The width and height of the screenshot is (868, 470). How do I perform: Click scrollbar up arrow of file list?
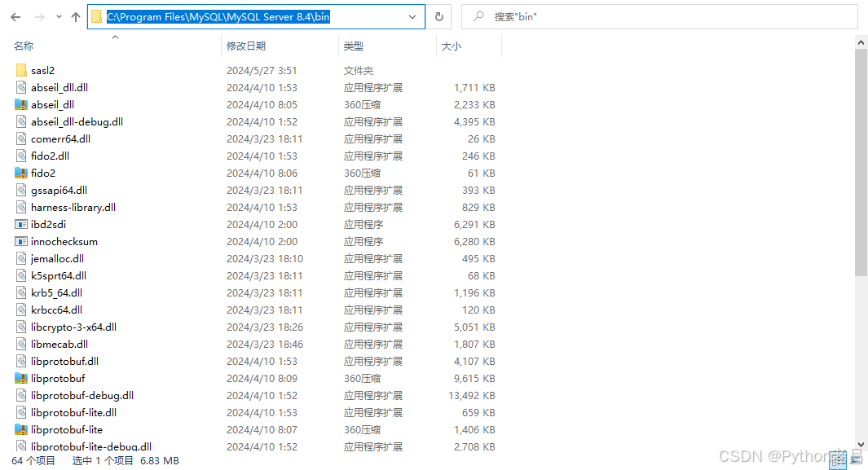click(861, 42)
